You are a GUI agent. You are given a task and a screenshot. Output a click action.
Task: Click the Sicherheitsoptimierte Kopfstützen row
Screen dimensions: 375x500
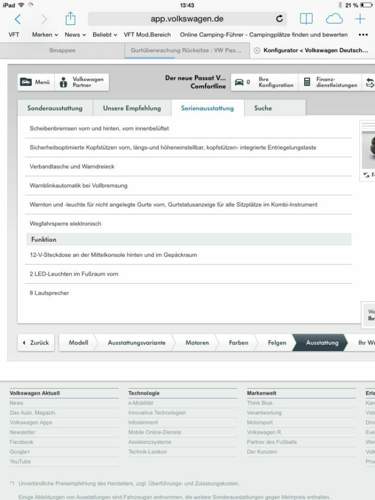coord(188,147)
